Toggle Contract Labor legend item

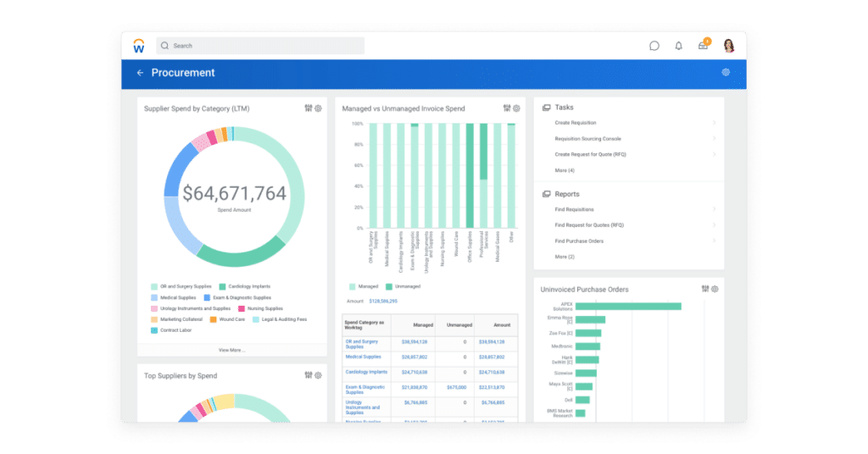click(171, 330)
